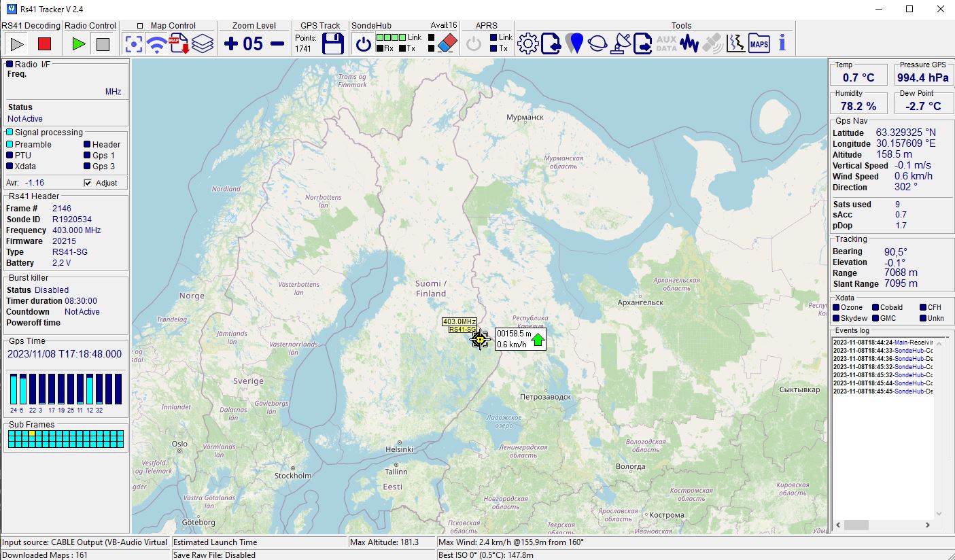Click the 403.0MHz label on the map
This screenshot has height=560, width=955.
tap(459, 321)
